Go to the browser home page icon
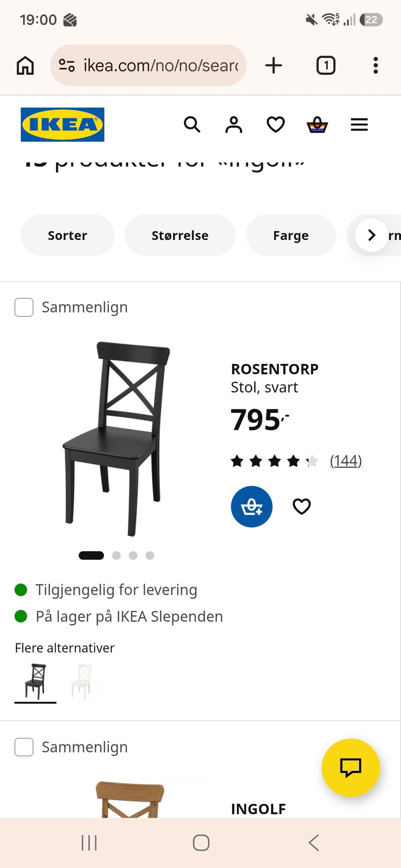Image resolution: width=401 pixels, height=868 pixels. tap(25, 66)
